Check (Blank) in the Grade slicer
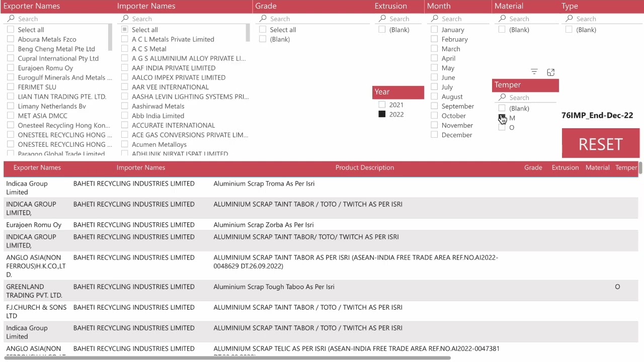 [x=263, y=39]
